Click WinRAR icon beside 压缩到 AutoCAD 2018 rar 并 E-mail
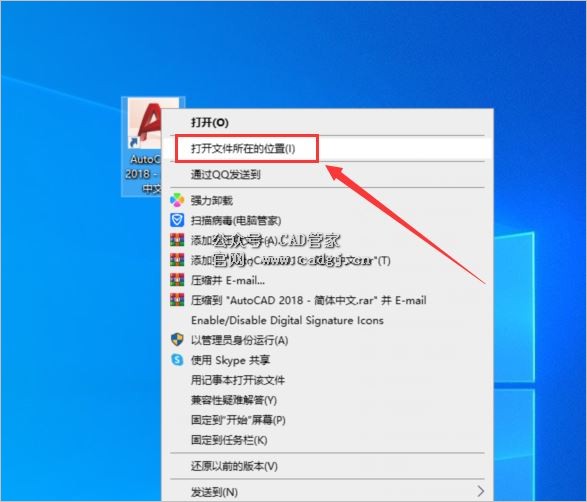This screenshot has width=587, height=502. (177, 300)
